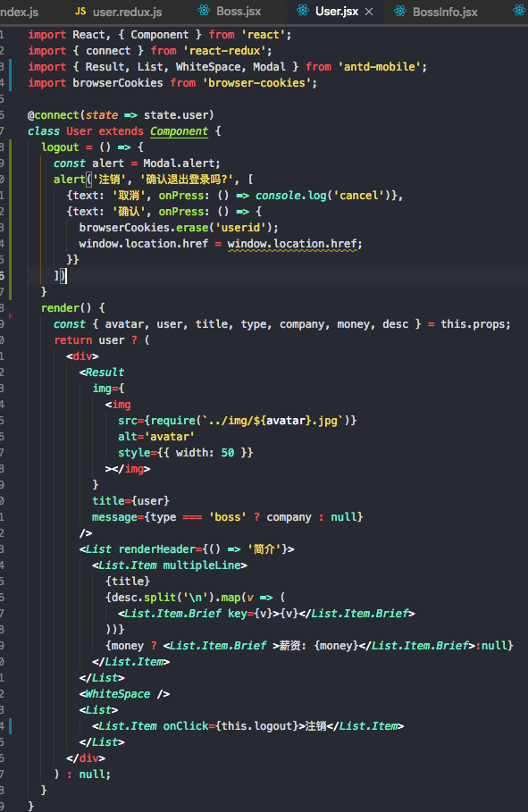Click alt='avatar' attribute
Viewport: 528px width, 812px height.
[x=156, y=437]
